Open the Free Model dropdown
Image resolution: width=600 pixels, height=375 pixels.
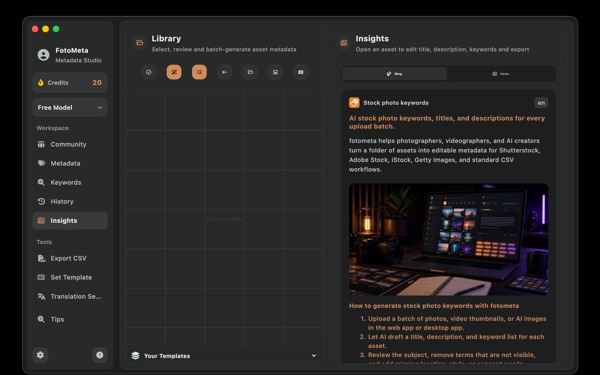(x=70, y=108)
